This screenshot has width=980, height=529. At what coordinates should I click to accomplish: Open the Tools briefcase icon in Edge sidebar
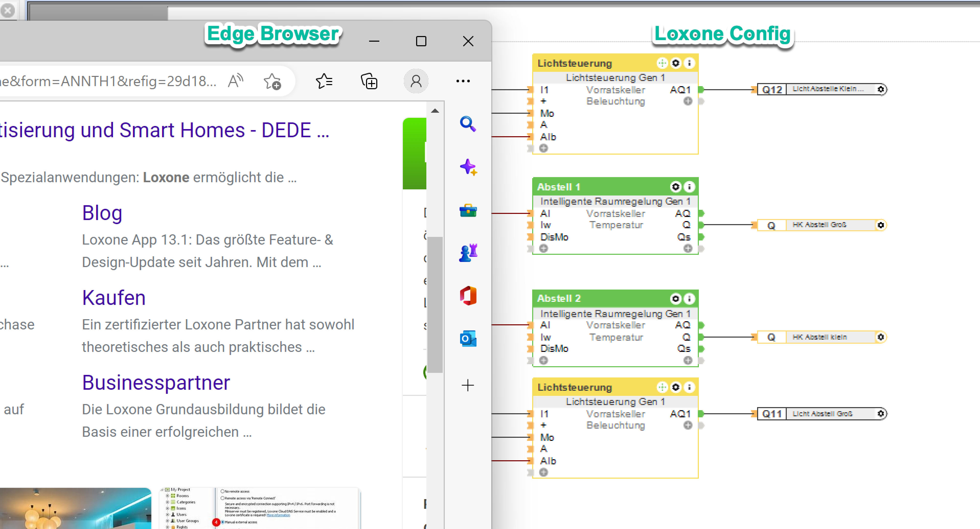(x=468, y=210)
